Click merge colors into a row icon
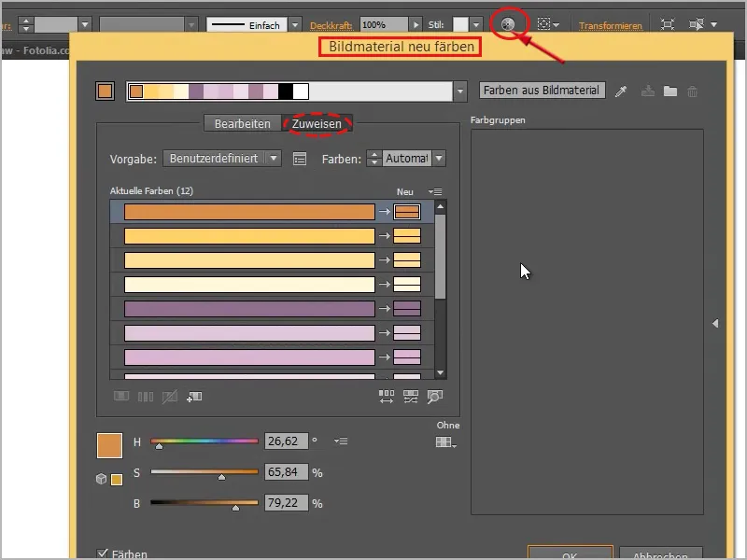 (x=121, y=396)
